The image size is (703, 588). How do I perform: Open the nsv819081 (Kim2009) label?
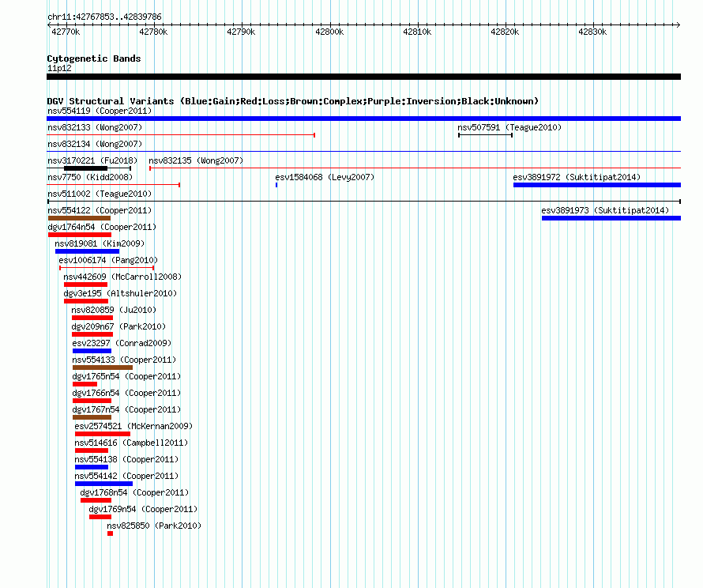click(100, 243)
